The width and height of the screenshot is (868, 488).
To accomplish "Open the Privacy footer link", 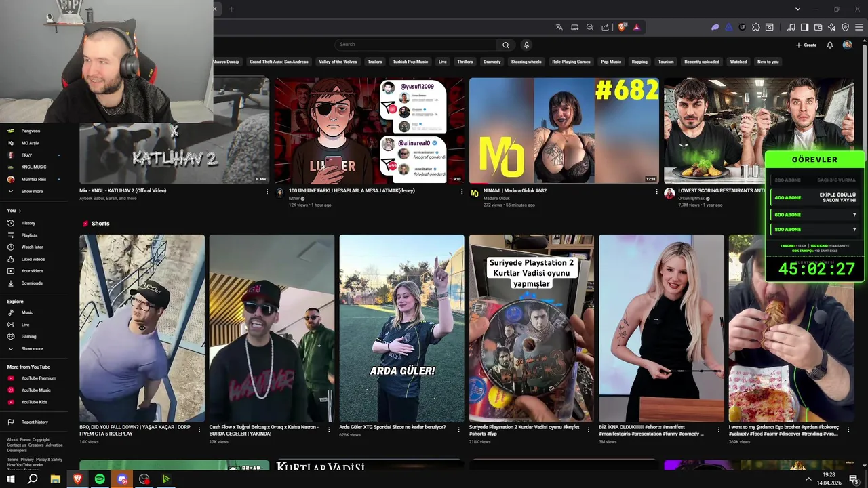I will pos(27,460).
